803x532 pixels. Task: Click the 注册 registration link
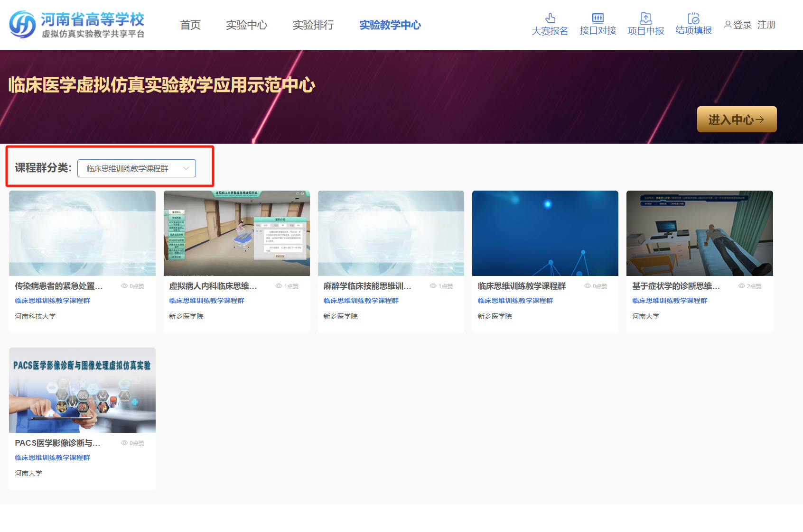coord(767,25)
